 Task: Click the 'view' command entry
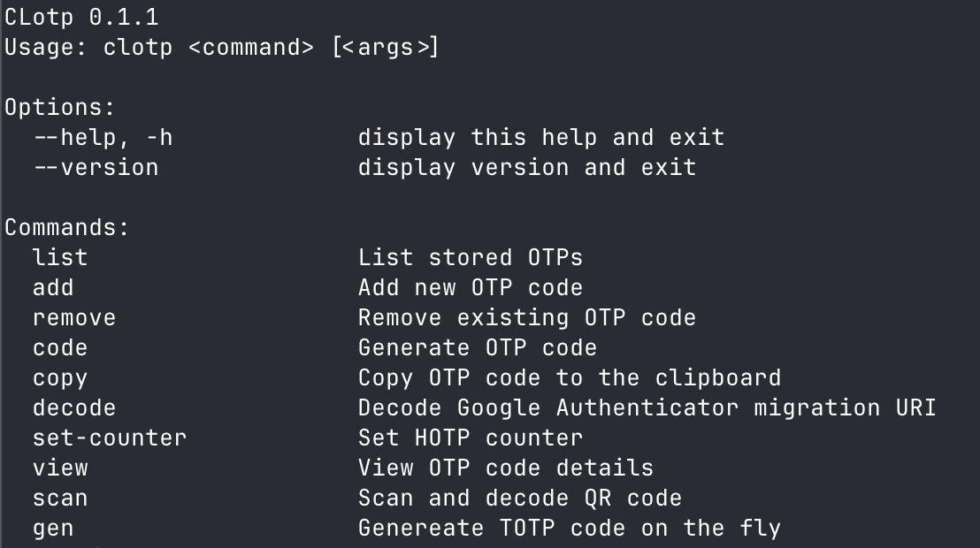tap(60, 468)
